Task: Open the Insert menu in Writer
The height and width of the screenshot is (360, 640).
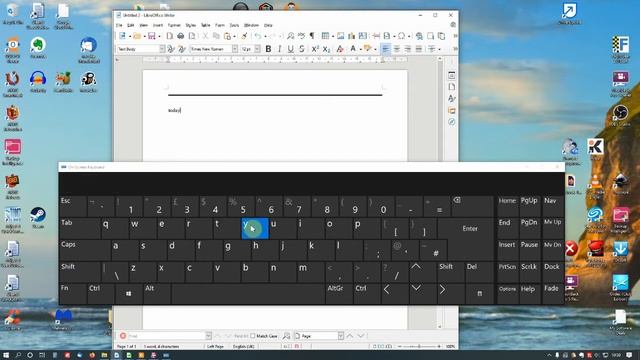Action: tap(158, 25)
